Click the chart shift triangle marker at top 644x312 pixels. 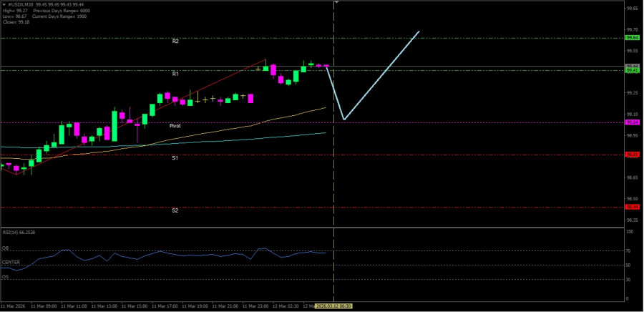pyautogui.click(x=337, y=3)
